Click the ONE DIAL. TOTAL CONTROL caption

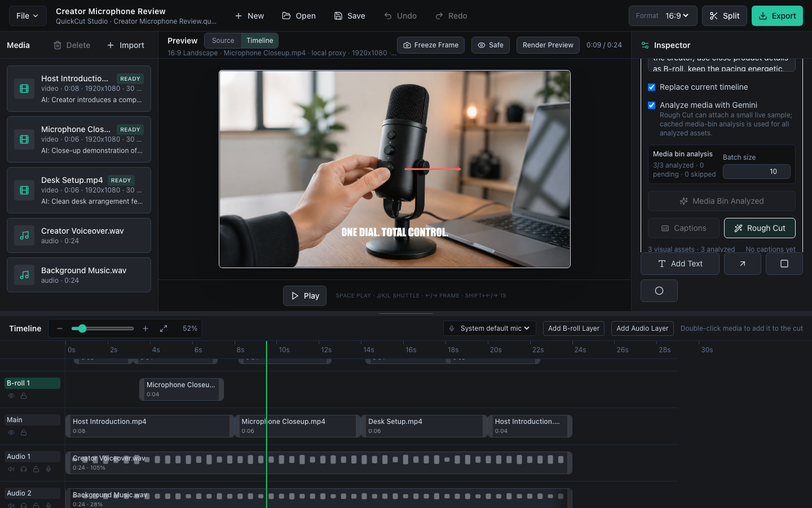pos(395,233)
